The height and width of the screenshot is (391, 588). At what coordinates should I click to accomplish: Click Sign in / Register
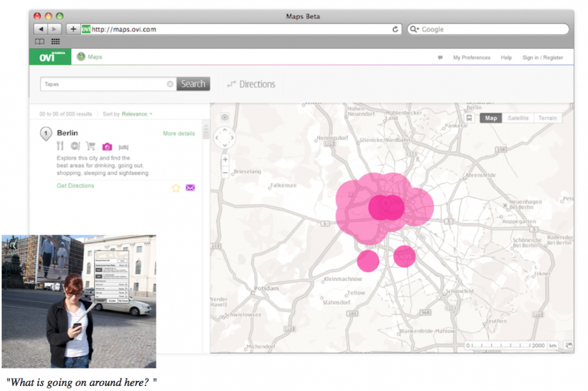click(x=542, y=58)
